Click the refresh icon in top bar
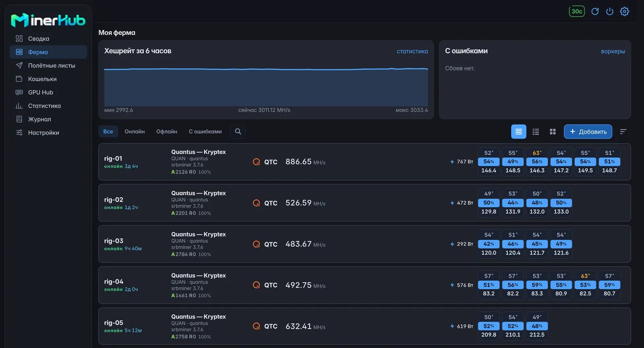Screen dimensions: 644x348 coord(595,11)
